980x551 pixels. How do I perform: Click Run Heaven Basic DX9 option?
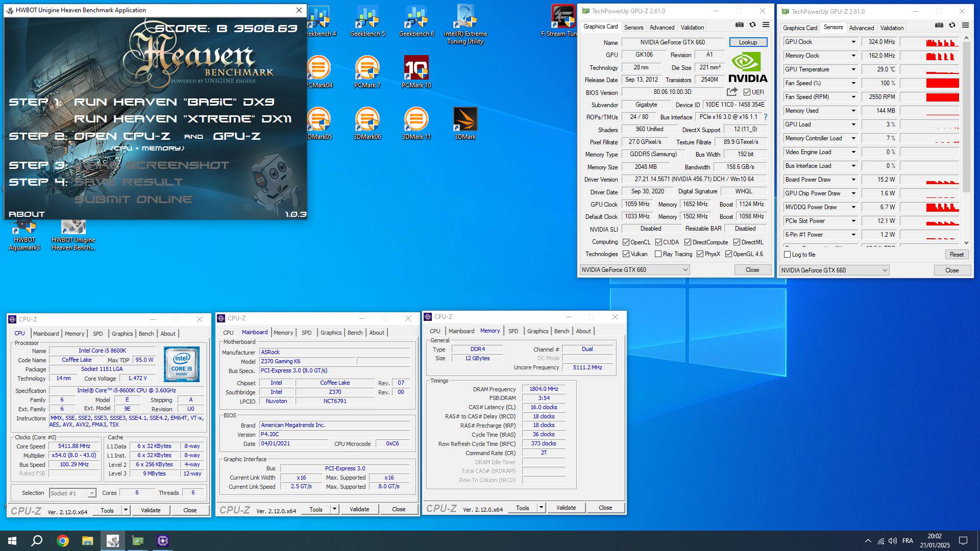coord(174,102)
